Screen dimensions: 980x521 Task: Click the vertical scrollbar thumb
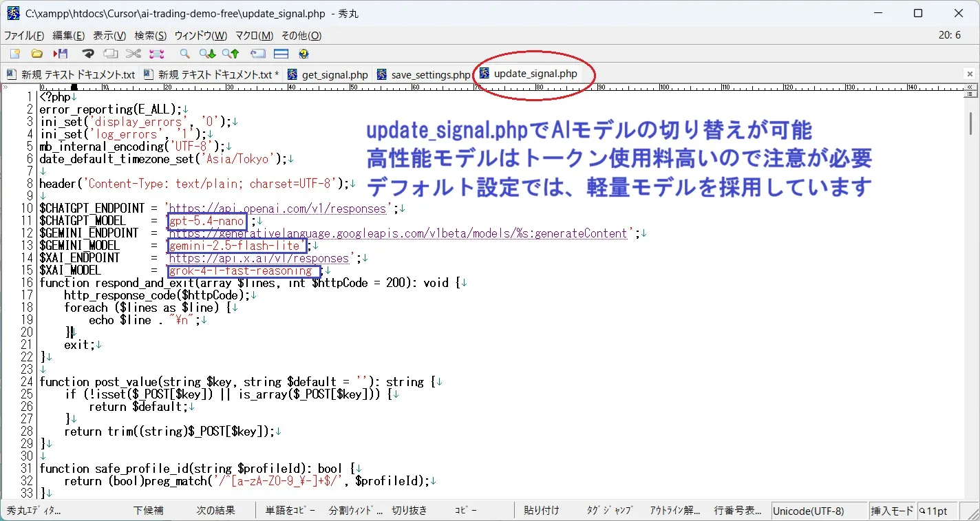970,124
